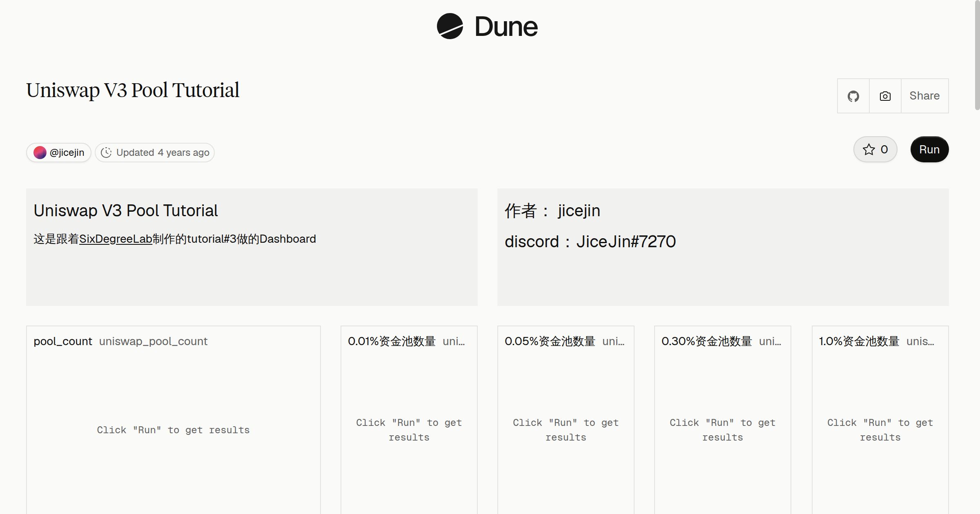Star this dashboard

875,149
